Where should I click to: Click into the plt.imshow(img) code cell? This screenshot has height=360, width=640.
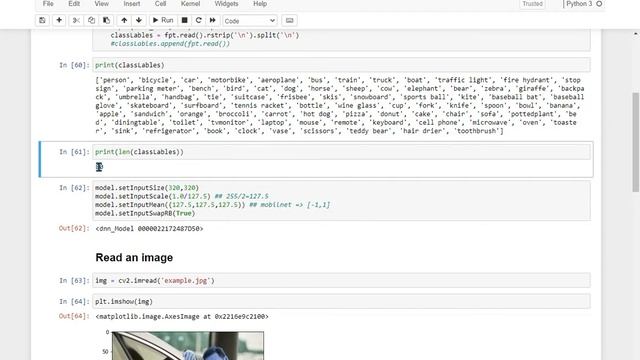coord(341,302)
